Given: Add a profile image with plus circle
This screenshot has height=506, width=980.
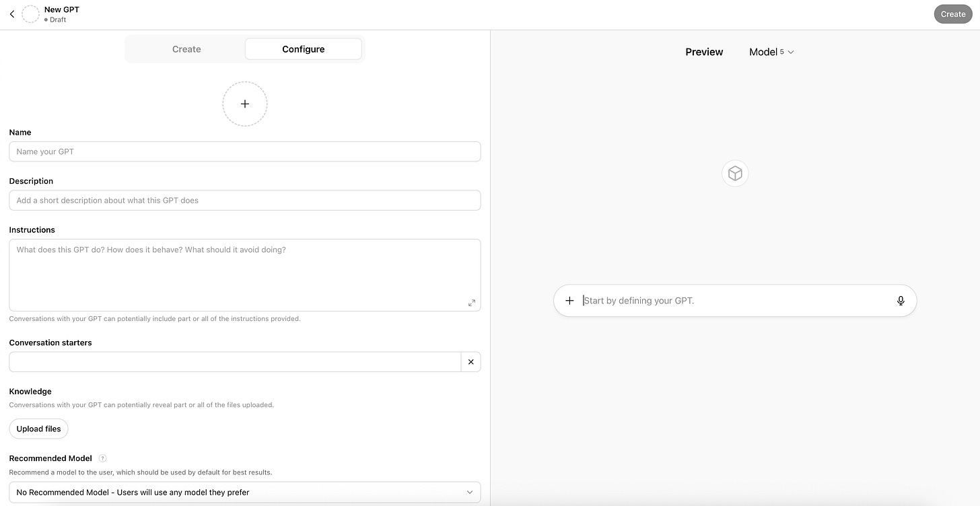Looking at the screenshot, I should 245,104.
